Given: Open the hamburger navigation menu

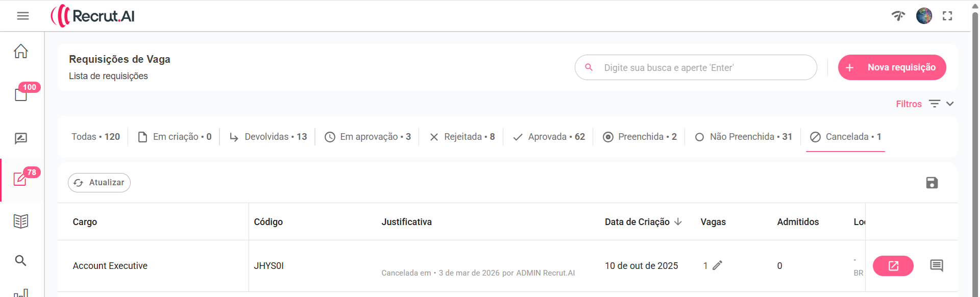Looking at the screenshot, I should pyautogui.click(x=23, y=16).
